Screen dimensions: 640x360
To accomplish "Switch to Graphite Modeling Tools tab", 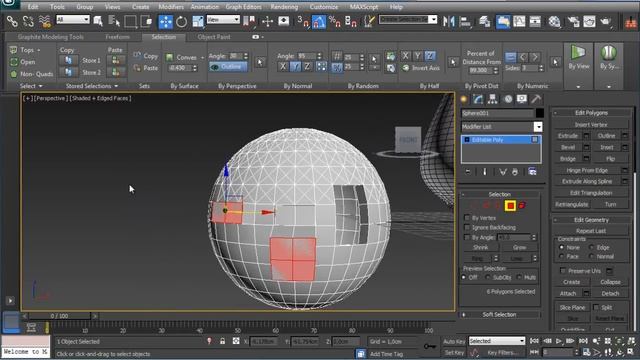I will (51, 37).
